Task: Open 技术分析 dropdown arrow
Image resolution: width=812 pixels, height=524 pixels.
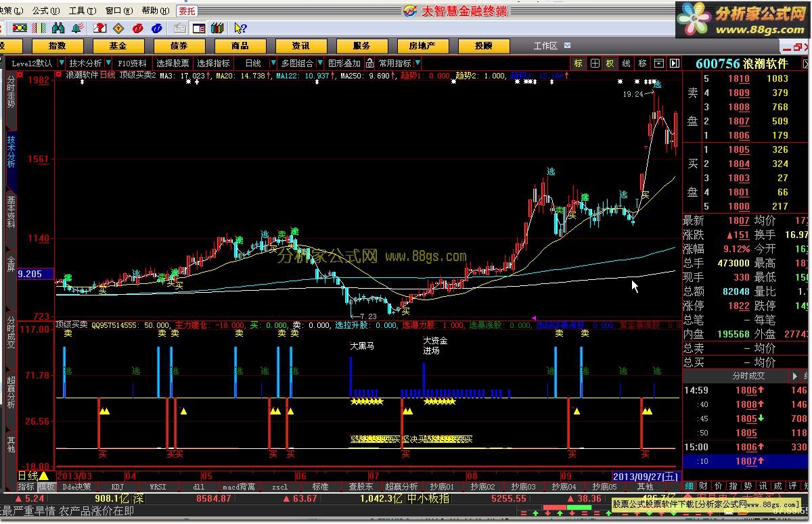Action: pos(108,64)
